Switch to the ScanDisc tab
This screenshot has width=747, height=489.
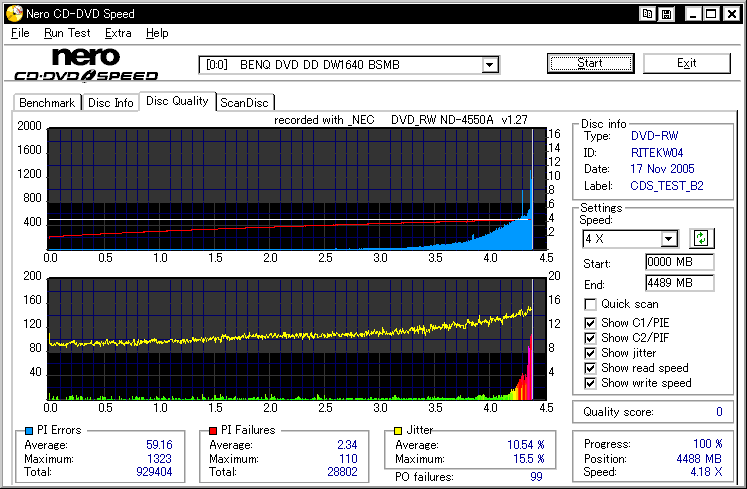tap(245, 102)
